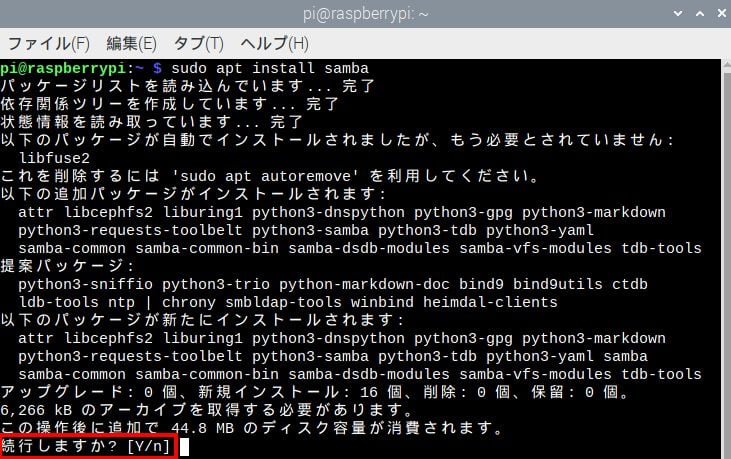Click 'winbind' in suggested packages

pos(382,302)
